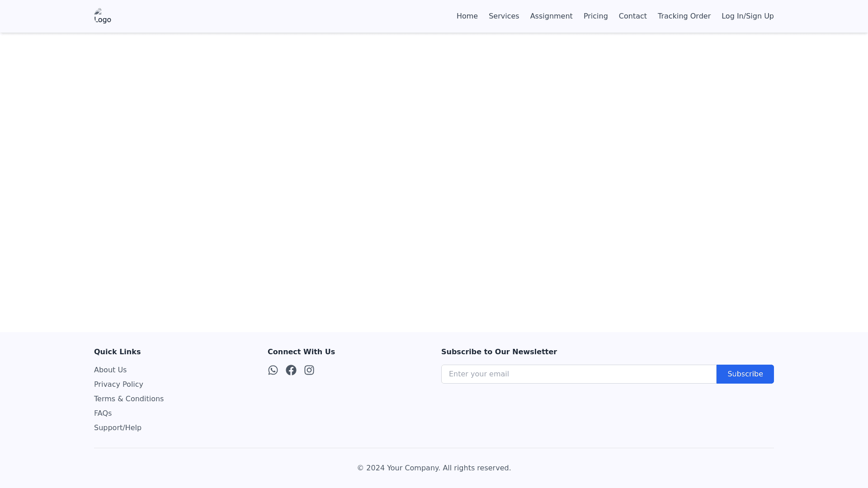
Task: Click the Quick Links heading
Action: pyautogui.click(x=117, y=352)
